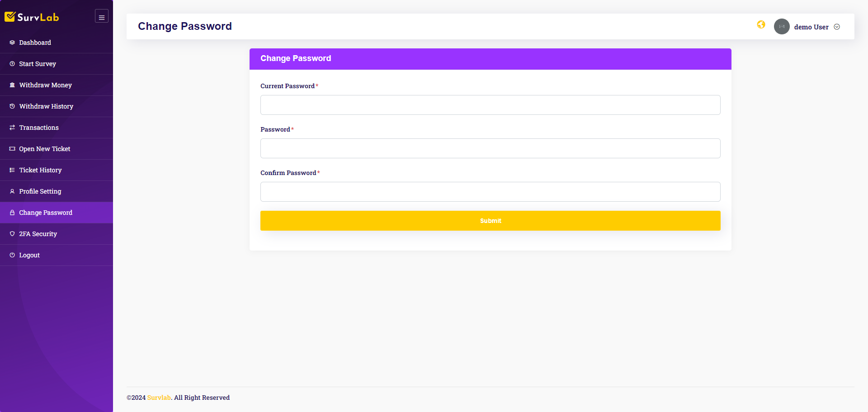Click the Logout power icon

click(12, 255)
